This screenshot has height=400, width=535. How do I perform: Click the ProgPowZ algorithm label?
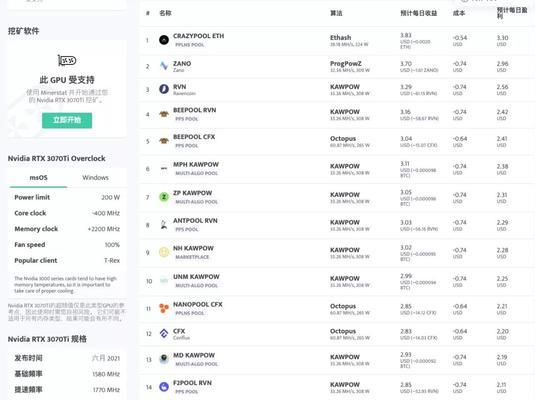(346, 63)
